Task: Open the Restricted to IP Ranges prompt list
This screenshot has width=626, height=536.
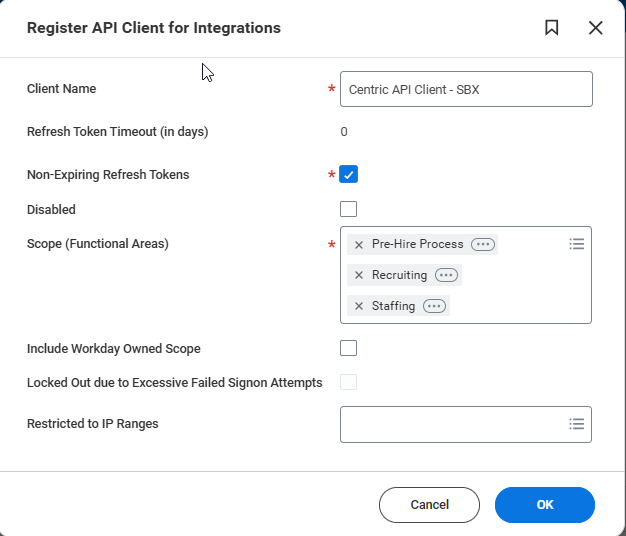Action: [576, 424]
